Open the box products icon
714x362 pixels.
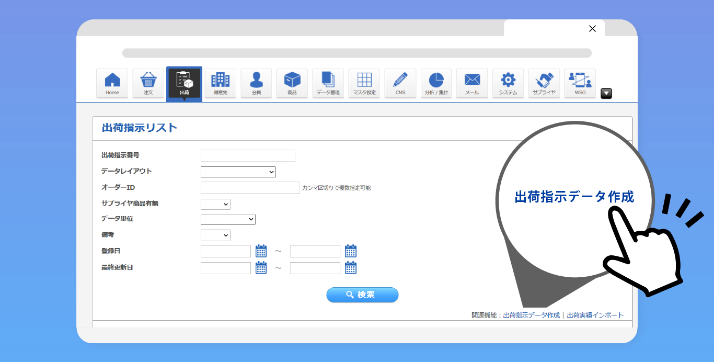coord(292,83)
